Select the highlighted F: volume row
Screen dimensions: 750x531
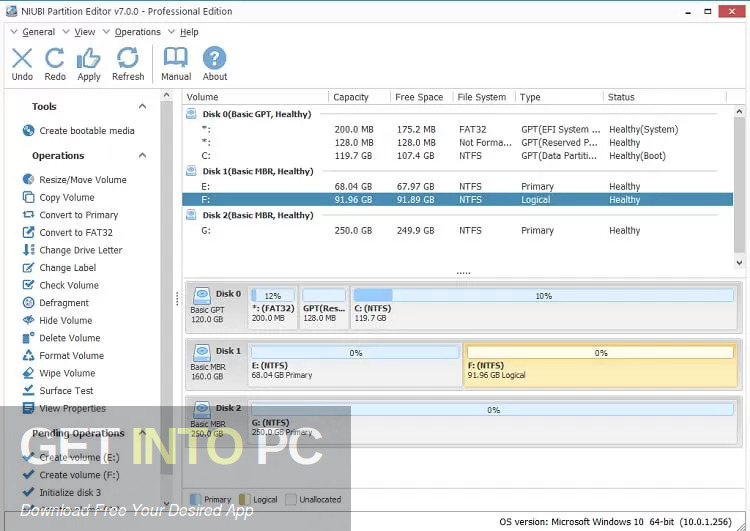tap(457, 199)
